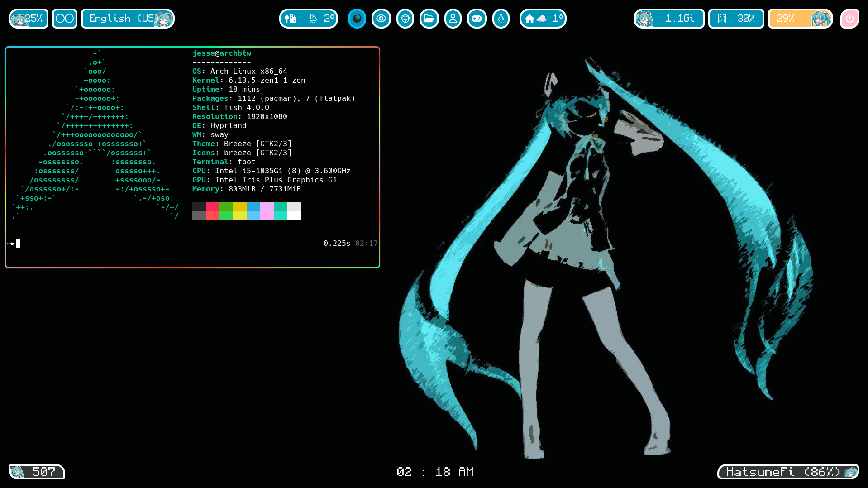Click the 'Kernel: 6.13.5-zen1-1-zen' line
Image resolution: width=868 pixels, height=488 pixels.
(x=249, y=80)
